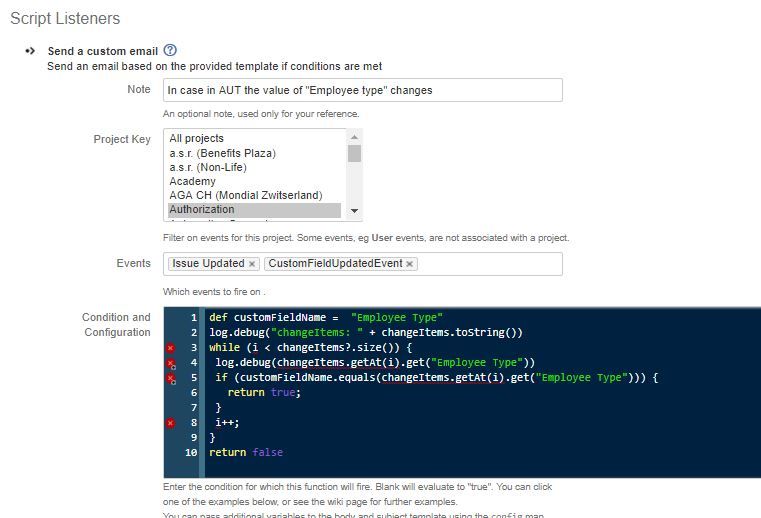Viewport: 761px width, 518px height.
Task: Open the help icon beside Send a custom email
Action: pyautogui.click(x=170, y=50)
